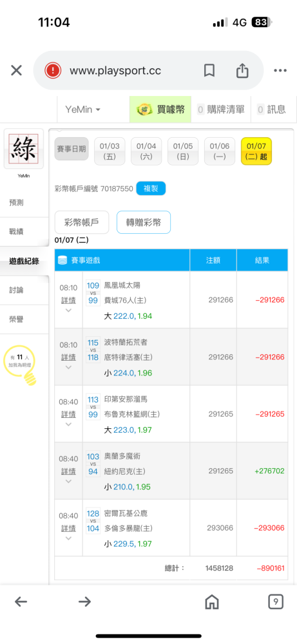Tap the red site security warning icon

coord(53,71)
